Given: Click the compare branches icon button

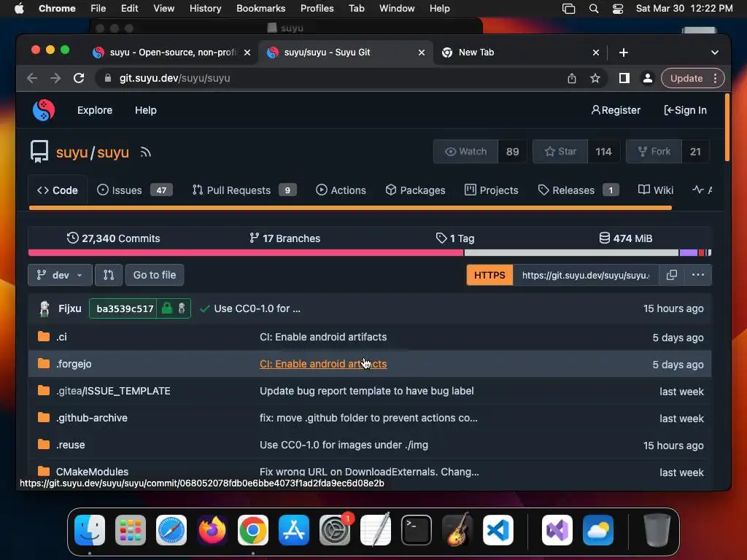Looking at the screenshot, I should pos(109,275).
